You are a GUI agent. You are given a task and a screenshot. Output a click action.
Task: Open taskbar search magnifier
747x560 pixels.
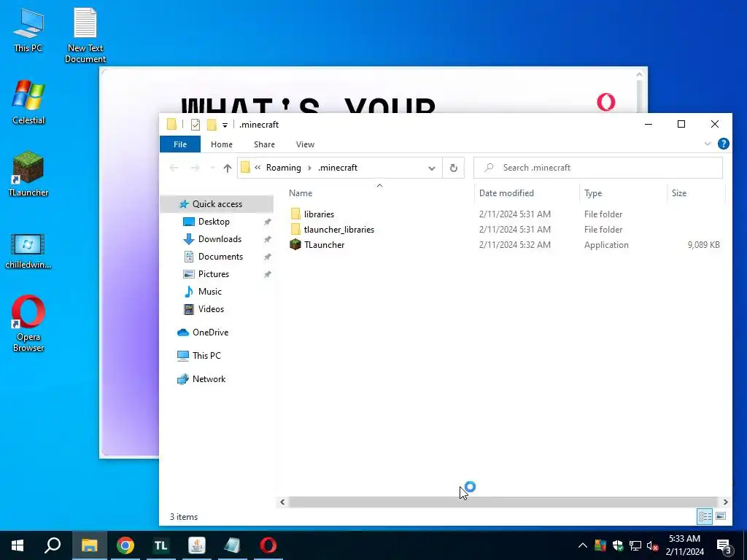pos(53,545)
